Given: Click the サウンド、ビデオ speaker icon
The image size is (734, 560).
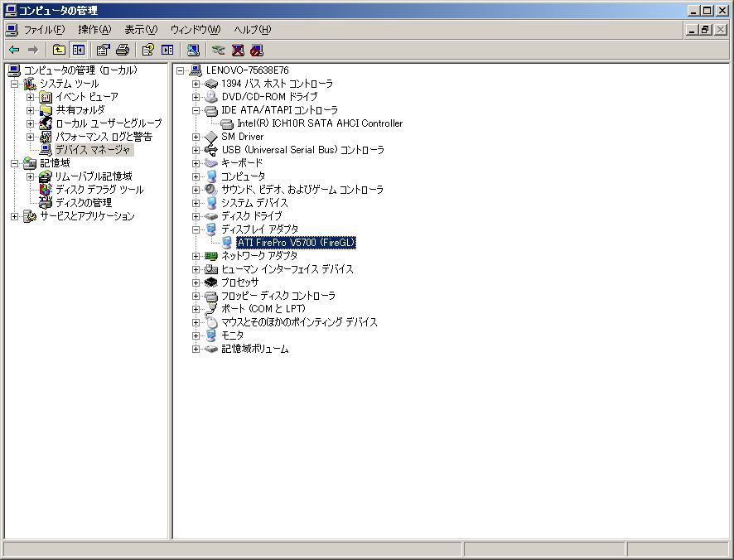Looking at the screenshot, I should point(211,190).
